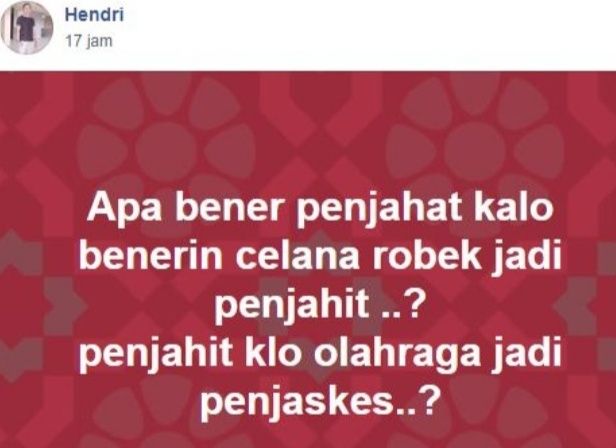Click the final word "penjaskes..?"
The height and width of the screenshot is (448, 616).
pos(319,402)
